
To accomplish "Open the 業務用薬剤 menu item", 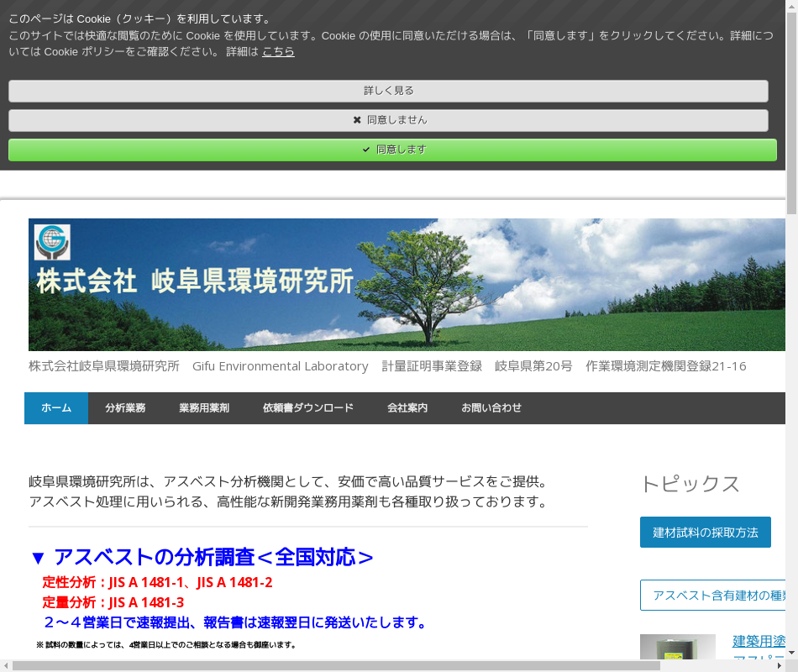I will 204,408.
